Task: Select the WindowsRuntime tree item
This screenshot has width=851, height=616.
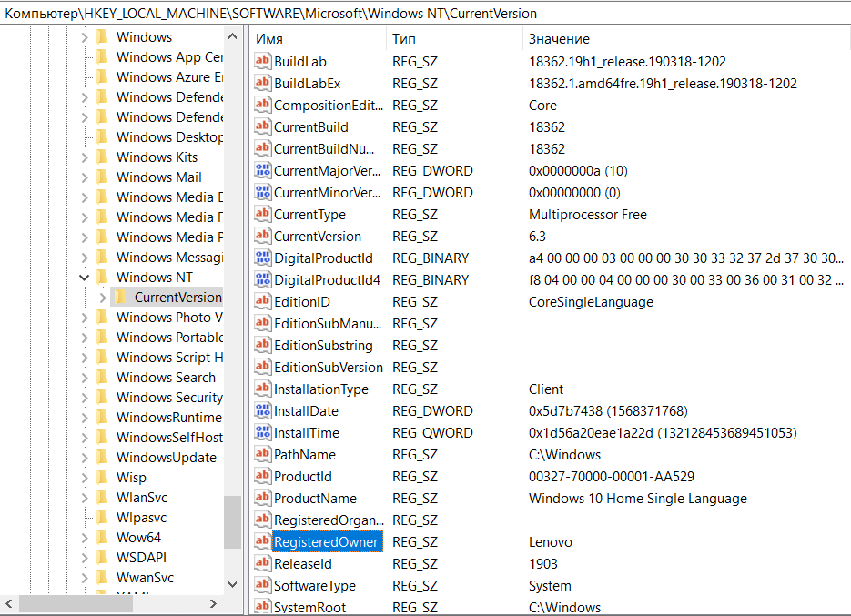Action: click(168, 417)
